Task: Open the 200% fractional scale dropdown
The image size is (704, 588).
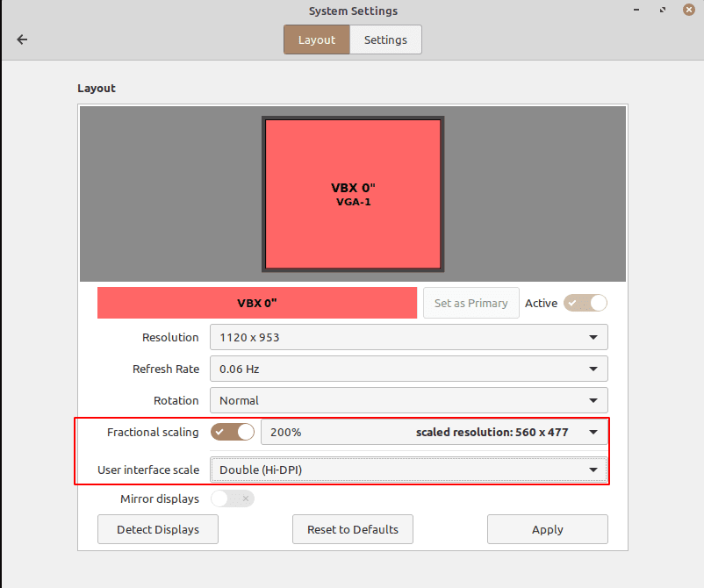Action: [435, 432]
